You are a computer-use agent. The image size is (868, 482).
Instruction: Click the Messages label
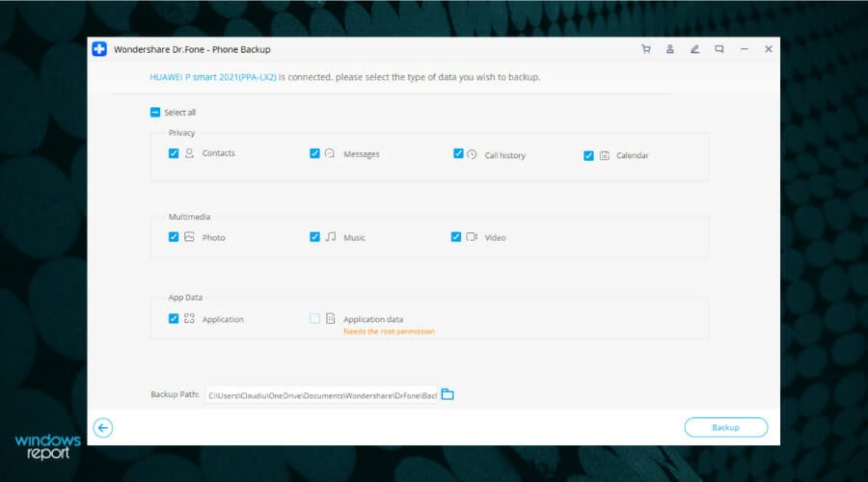point(362,154)
